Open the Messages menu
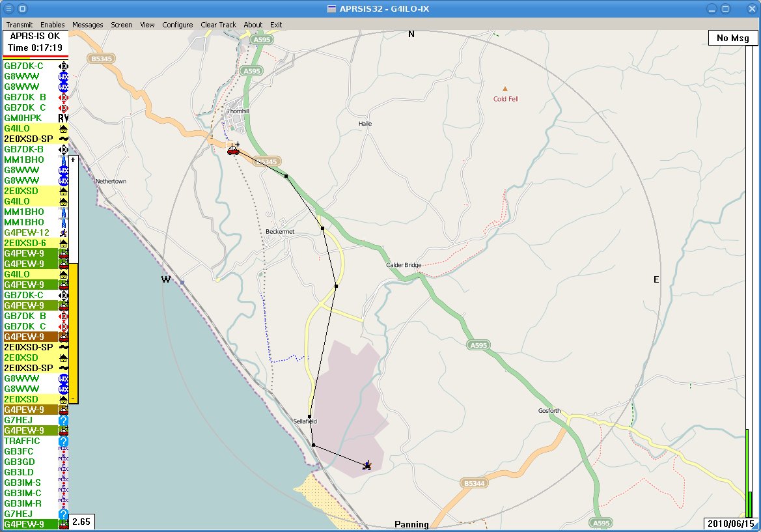Image resolution: width=761 pixels, height=532 pixels. (87, 25)
